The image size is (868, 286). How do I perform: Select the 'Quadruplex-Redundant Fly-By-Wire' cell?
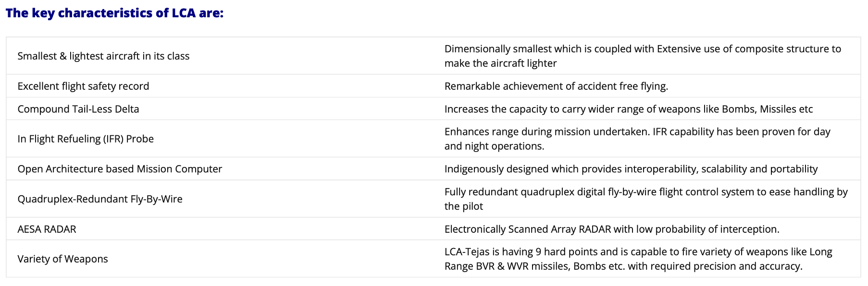[100, 199]
